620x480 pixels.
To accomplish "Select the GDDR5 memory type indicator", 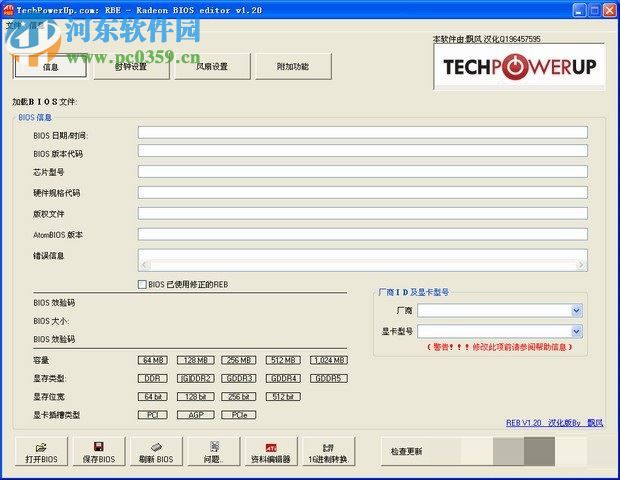I will [329, 378].
